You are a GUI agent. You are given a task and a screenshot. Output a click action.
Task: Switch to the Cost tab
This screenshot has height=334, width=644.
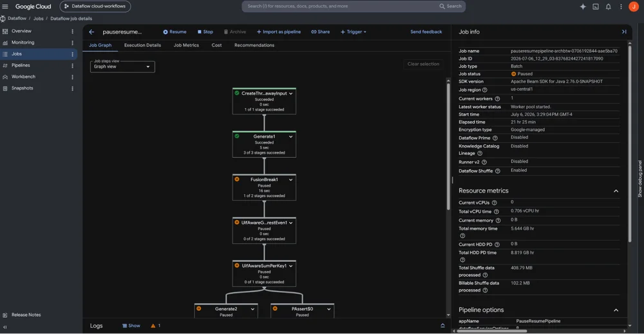tap(216, 45)
